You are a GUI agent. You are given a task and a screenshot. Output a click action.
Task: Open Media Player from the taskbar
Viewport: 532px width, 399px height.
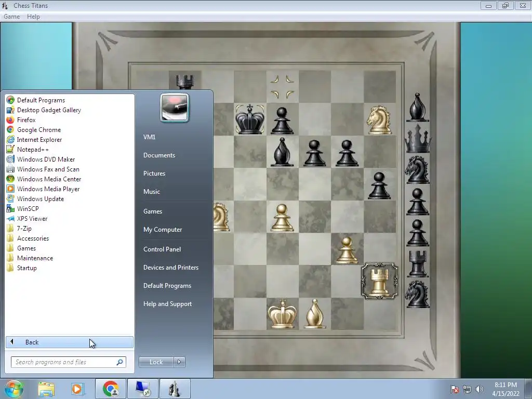77,389
